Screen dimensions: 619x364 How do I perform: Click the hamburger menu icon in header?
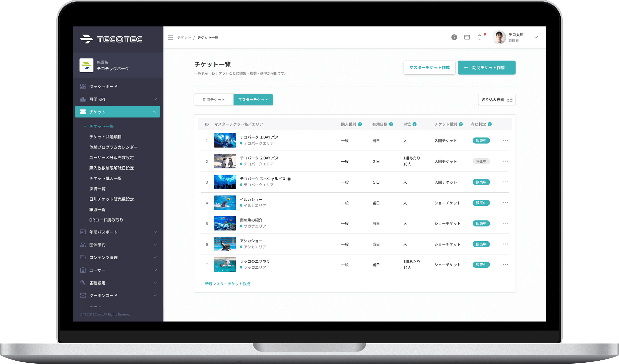pyautogui.click(x=170, y=37)
